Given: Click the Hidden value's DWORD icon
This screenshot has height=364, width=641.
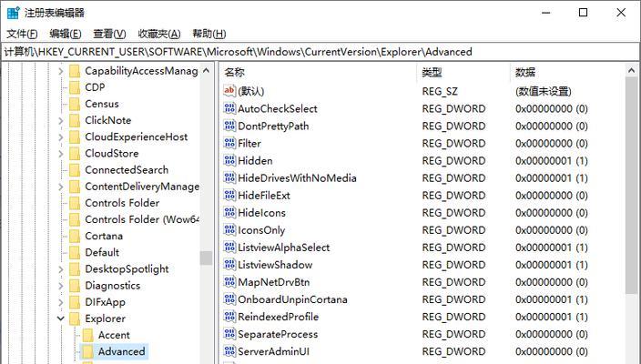Looking at the screenshot, I should (x=229, y=160).
